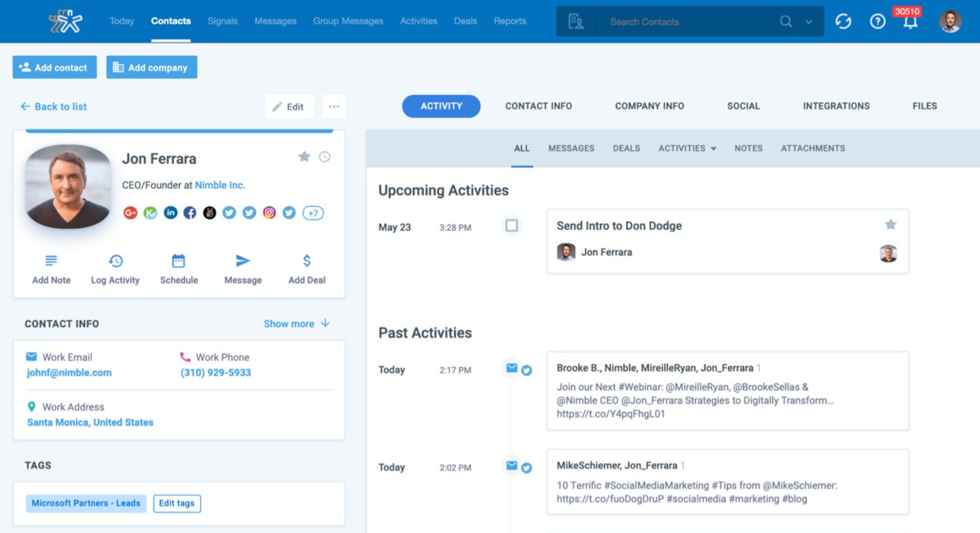This screenshot has width=980, height=533.
Task: Check off the Send Intro to Don Dodge task
Action: point(512,226)
